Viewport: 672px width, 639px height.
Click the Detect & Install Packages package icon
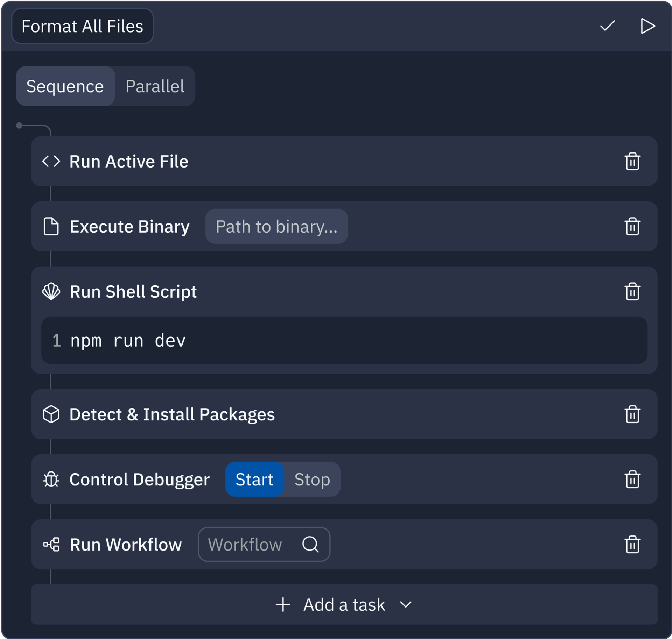[x=51, y=414]
